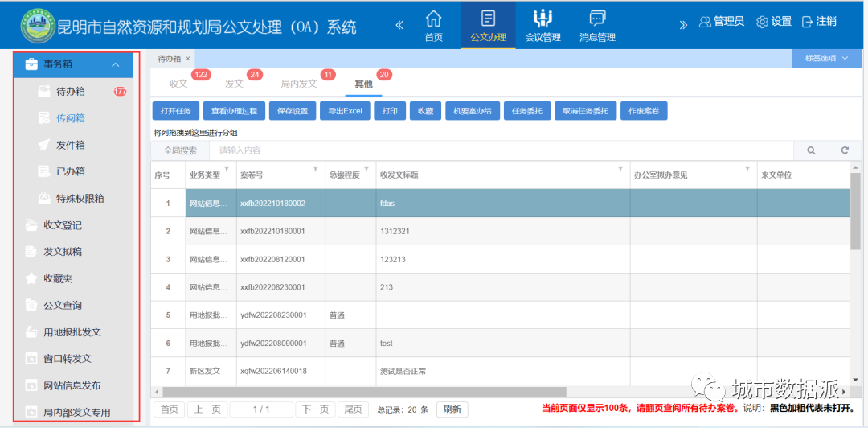Click the 打开任务 button
The height and width of the screenshot is (428, 868).
(x=175, y=111)
